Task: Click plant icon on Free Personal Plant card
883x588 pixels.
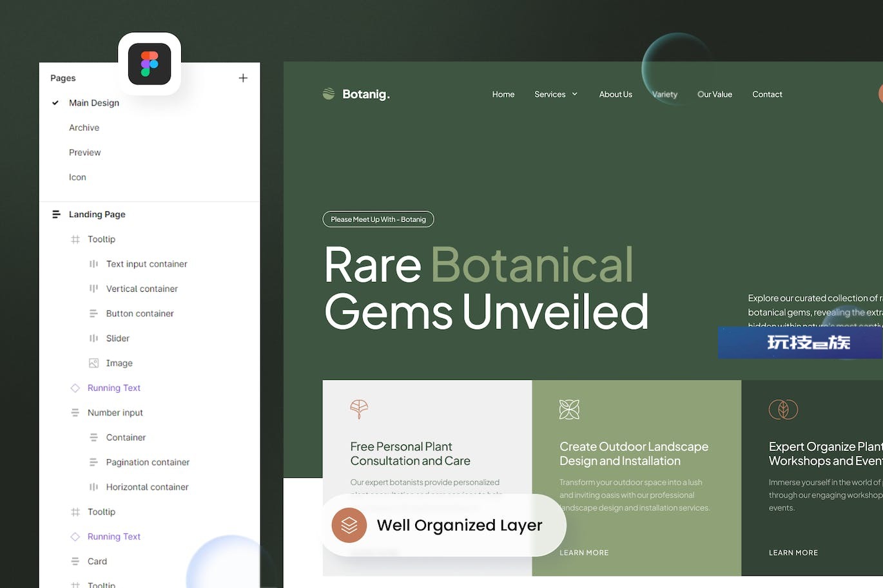Action: click(359, 409)
